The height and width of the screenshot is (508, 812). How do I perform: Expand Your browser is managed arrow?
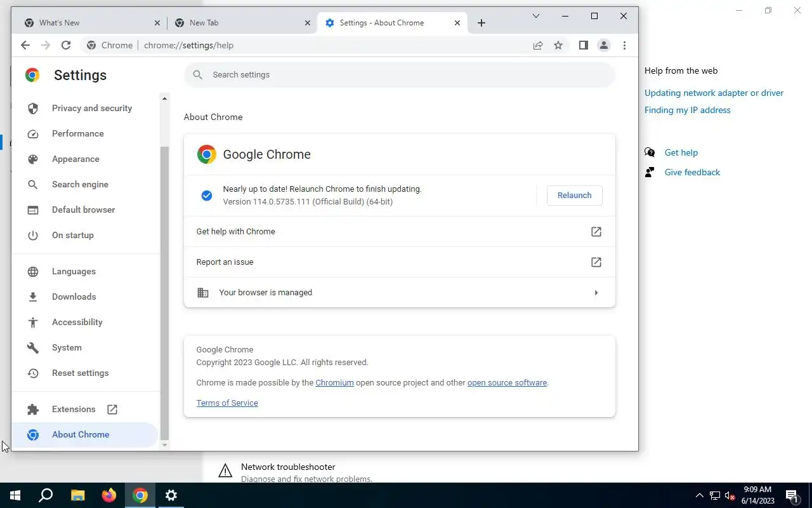coord(596,293)
